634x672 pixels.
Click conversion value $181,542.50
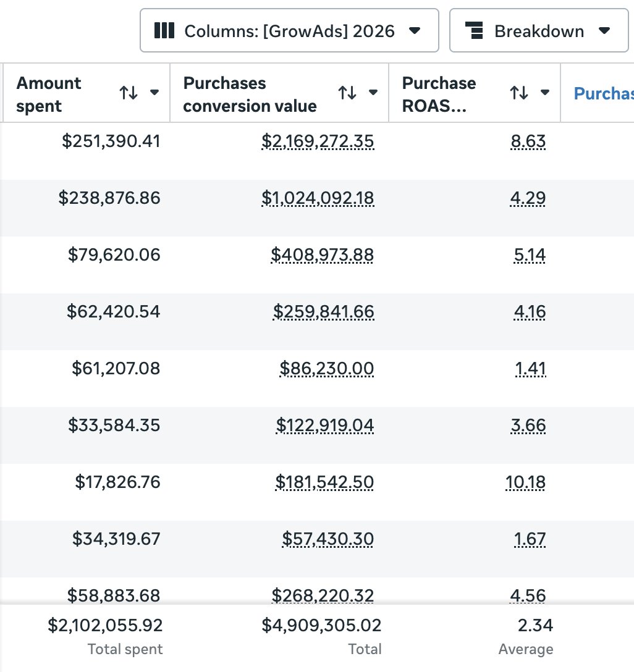click(x=324, y=482)
